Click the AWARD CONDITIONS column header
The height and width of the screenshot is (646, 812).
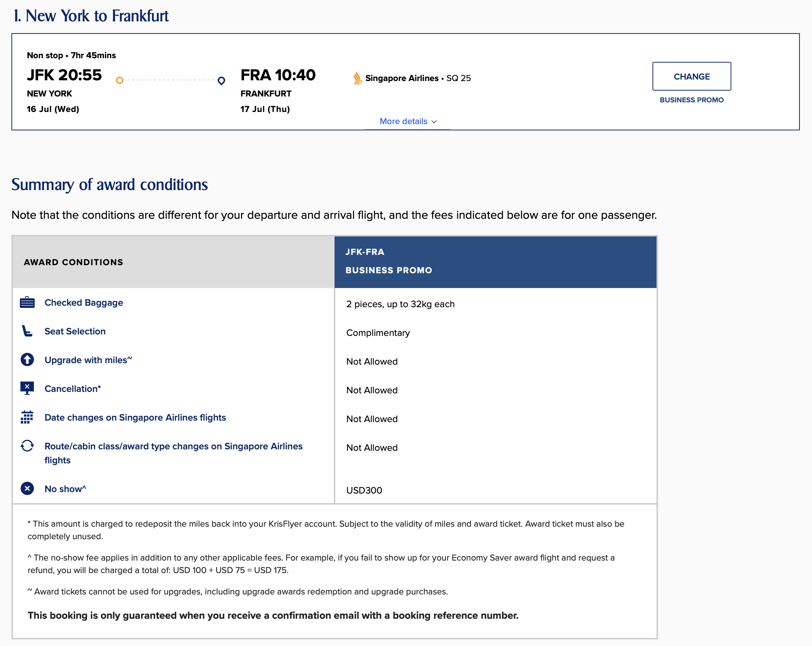click(x=173, y=262)
